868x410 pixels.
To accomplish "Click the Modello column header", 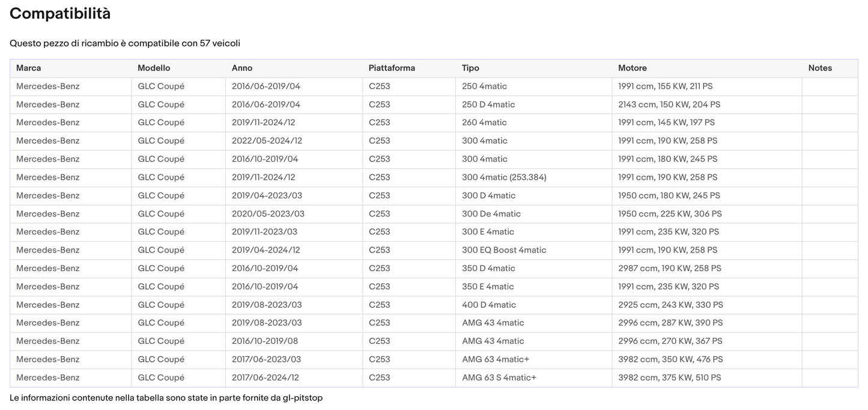I will [x=154, y=68].
